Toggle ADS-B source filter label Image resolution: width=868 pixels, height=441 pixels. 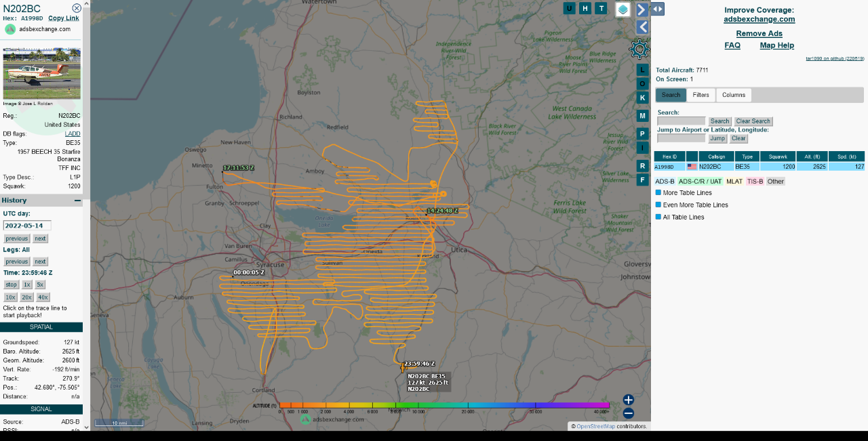point(665,182)
